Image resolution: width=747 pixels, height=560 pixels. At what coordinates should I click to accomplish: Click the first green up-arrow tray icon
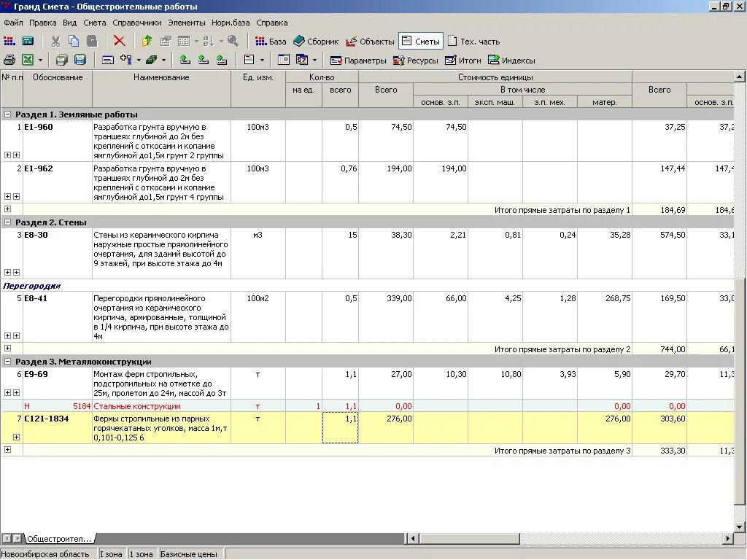[x=185, y=60]
